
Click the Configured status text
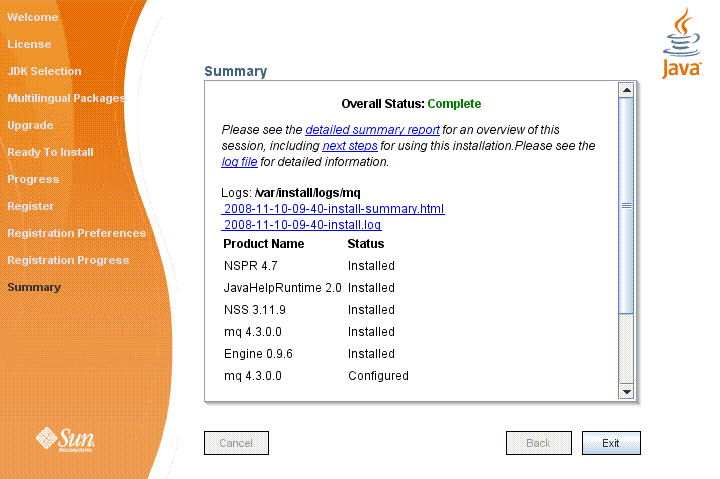point(378,376)
